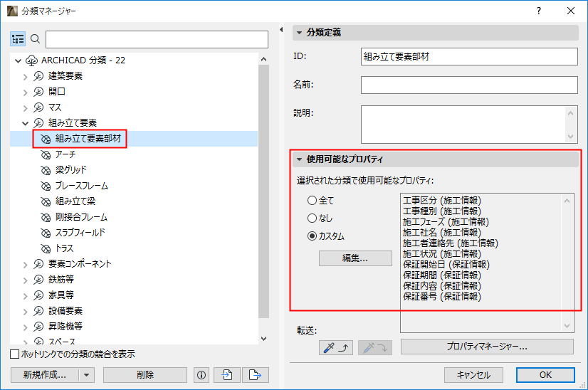This screenshot has height=390, width=588.
Task: Click the icon beside 組み立て要素
Action: click(x=38, y=123)
